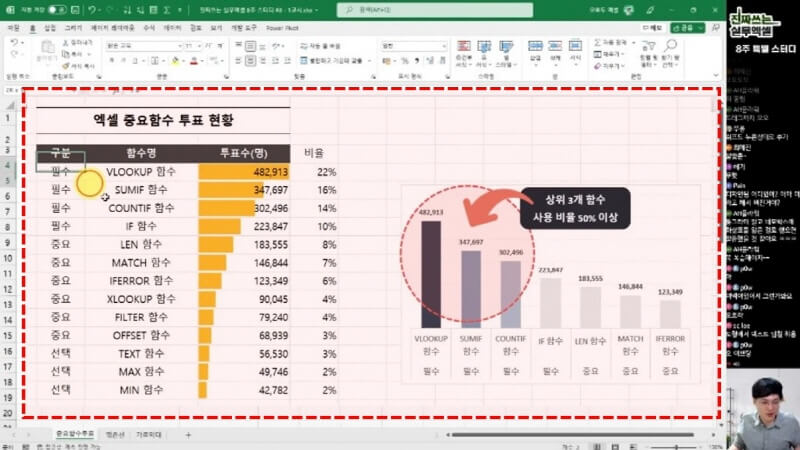Collapse the ribbon with the chevron

[716, 76]
